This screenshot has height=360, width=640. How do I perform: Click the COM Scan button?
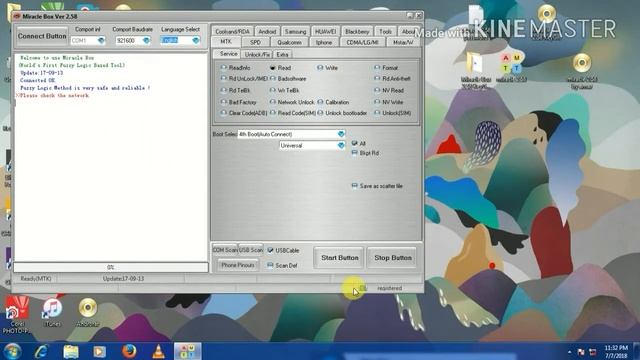pyautogui.click(x=225, y=250)
